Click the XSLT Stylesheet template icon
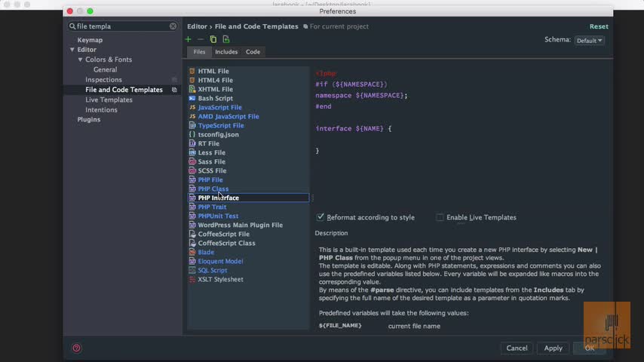The height and width of the screenshot is (362, 644). pyautogui.click(x=192, y=279)
